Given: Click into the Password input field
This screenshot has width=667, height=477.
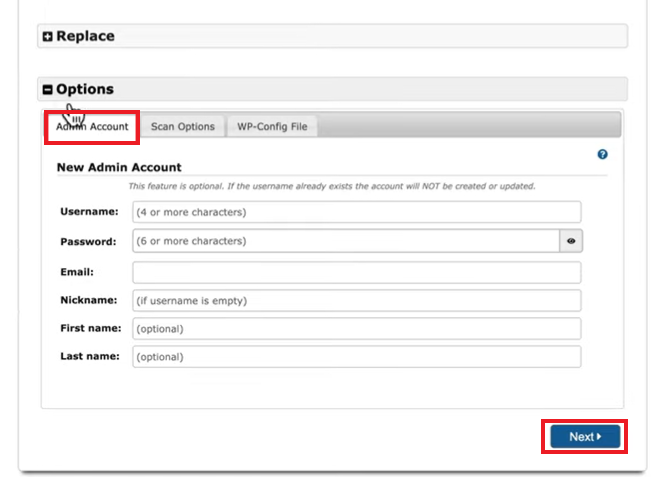Looking at the screenshot, I should pos(344,241).
